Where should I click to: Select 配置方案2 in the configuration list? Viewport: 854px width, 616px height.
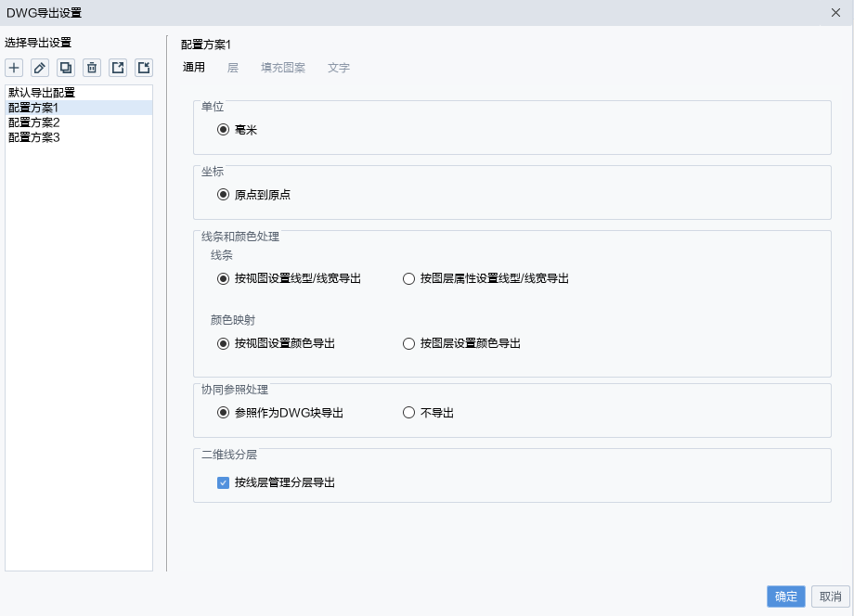tap(79, 122)
